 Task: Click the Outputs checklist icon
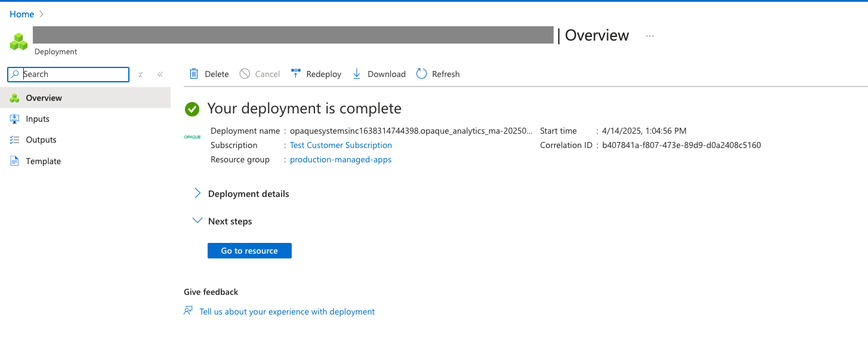[x=15, y=140]
